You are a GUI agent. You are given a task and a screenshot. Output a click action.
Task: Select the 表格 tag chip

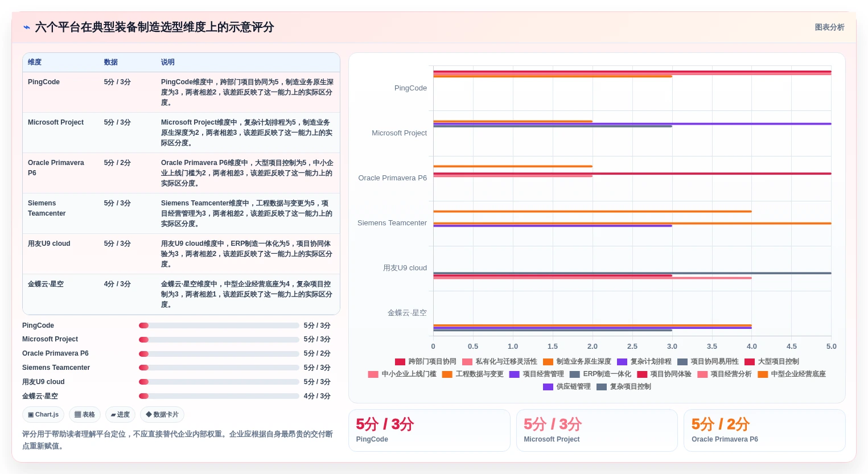point(85,415)
